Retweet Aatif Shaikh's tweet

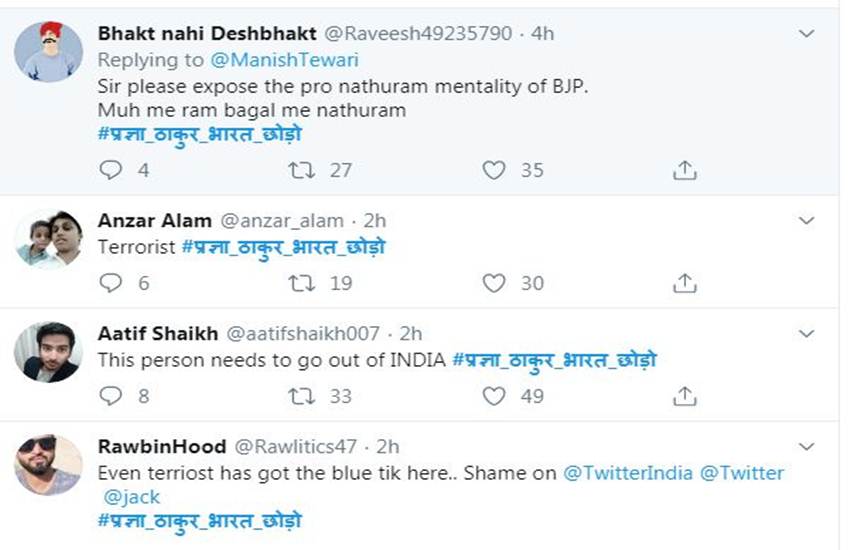pos(301,397)
